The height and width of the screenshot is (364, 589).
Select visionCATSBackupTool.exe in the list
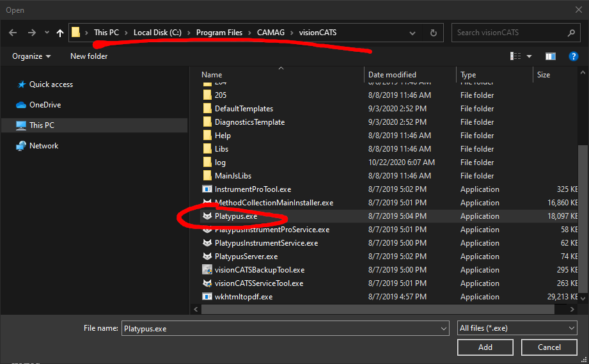[259, 270]
